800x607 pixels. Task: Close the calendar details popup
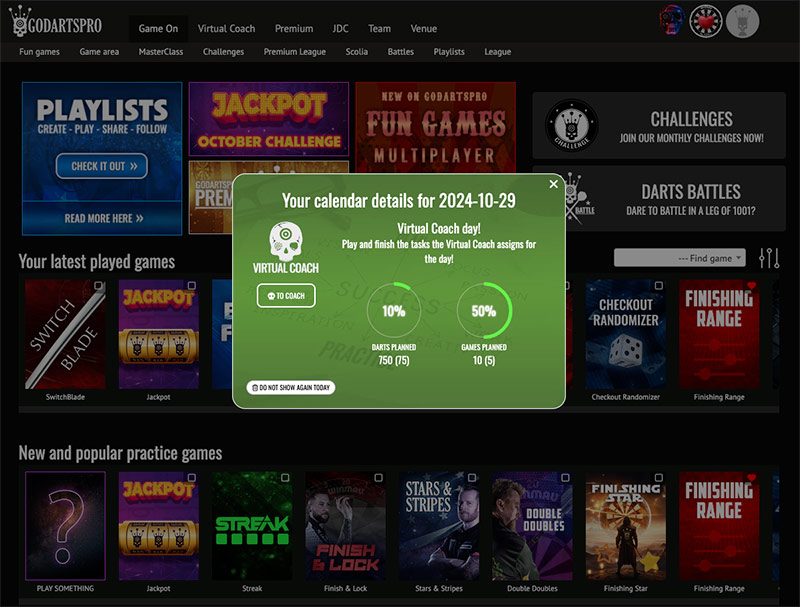coord(554,184)
